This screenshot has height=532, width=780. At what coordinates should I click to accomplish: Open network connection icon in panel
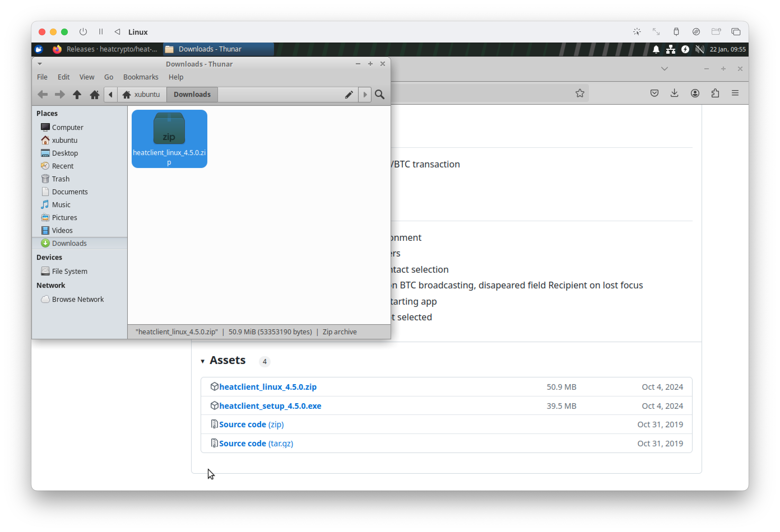point(670,49)
